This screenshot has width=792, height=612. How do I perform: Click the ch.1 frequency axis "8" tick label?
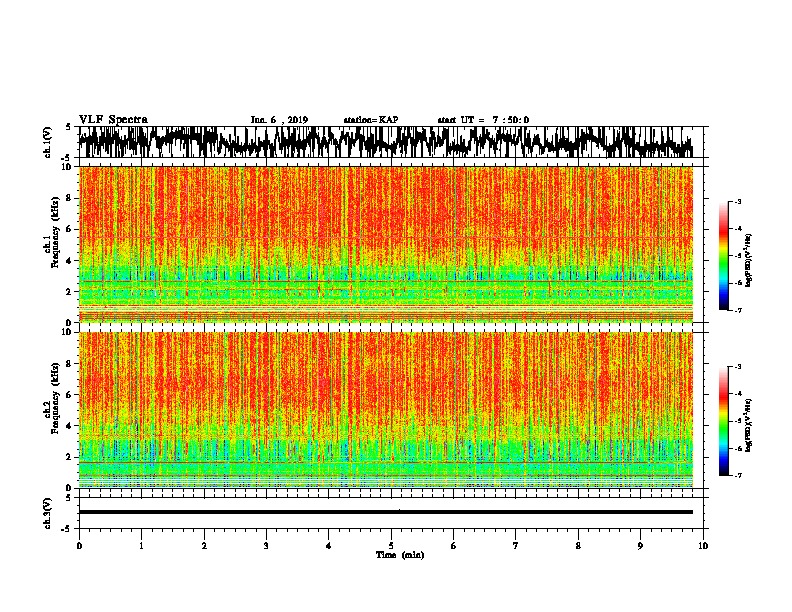(69, 198)
